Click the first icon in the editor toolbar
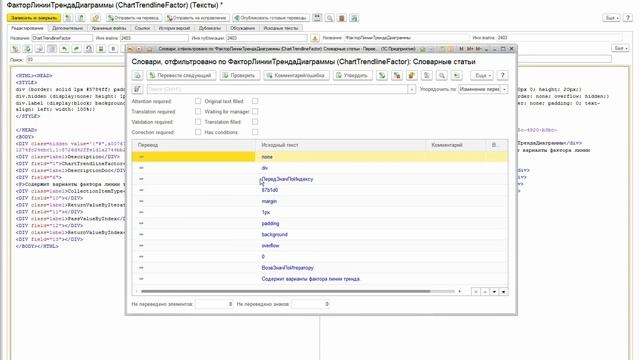 point(15,49)
